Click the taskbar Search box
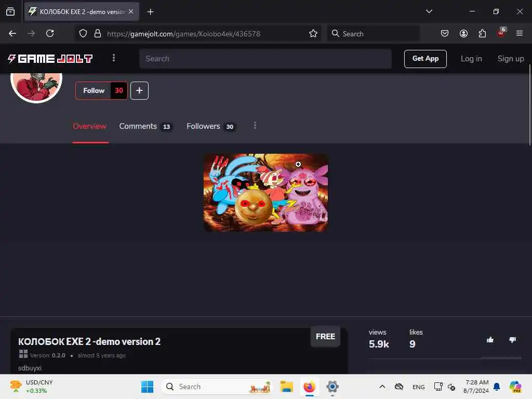The image size is (532, 399). pyautogui.click(x=217, y=387)
